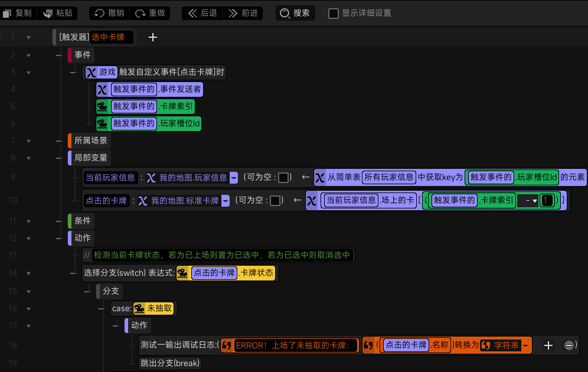Click the minus icon on debug log row

click(569, 345)
